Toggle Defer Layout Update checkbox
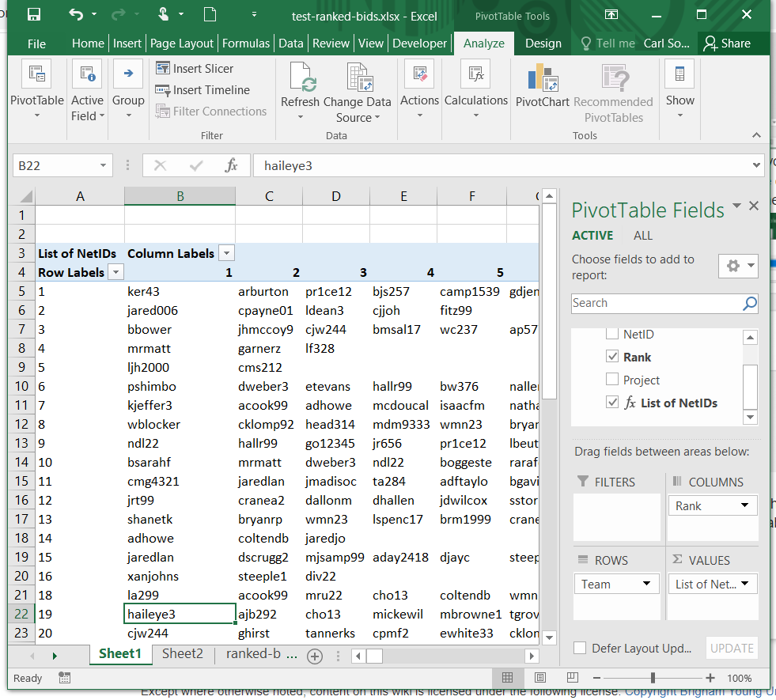 tap(580, 649)
